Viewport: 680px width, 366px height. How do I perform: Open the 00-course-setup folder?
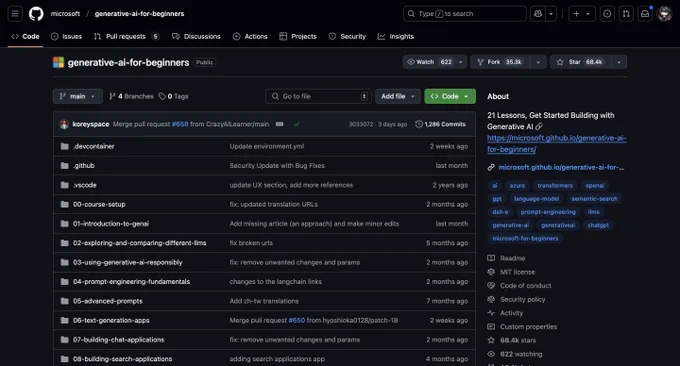coord(99,204)
